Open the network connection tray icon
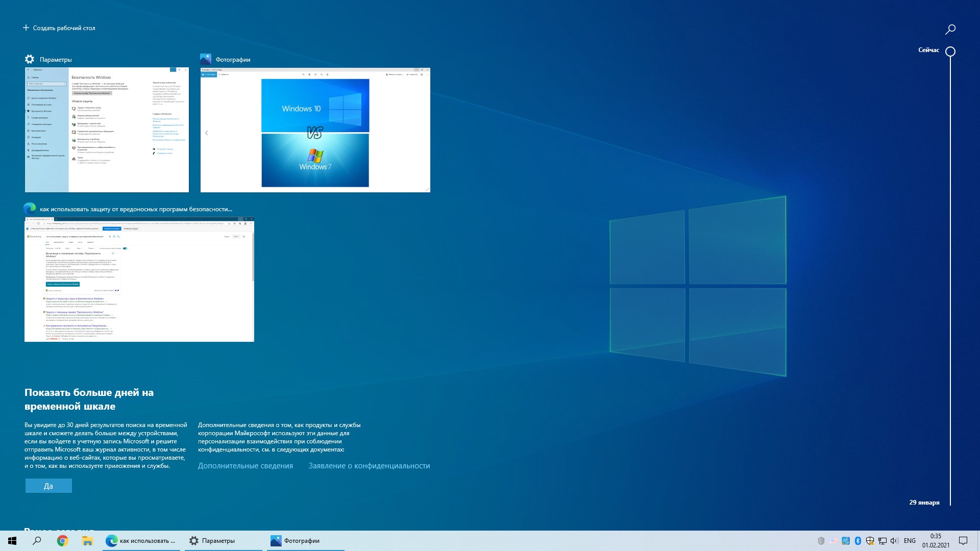Viewport: 980px width, 551px height. tap(882, 541)
